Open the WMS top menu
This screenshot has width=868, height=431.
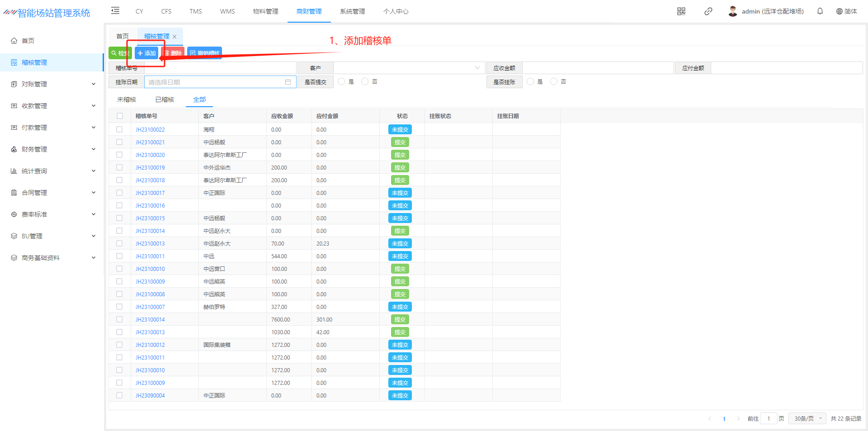coord(227,11)
